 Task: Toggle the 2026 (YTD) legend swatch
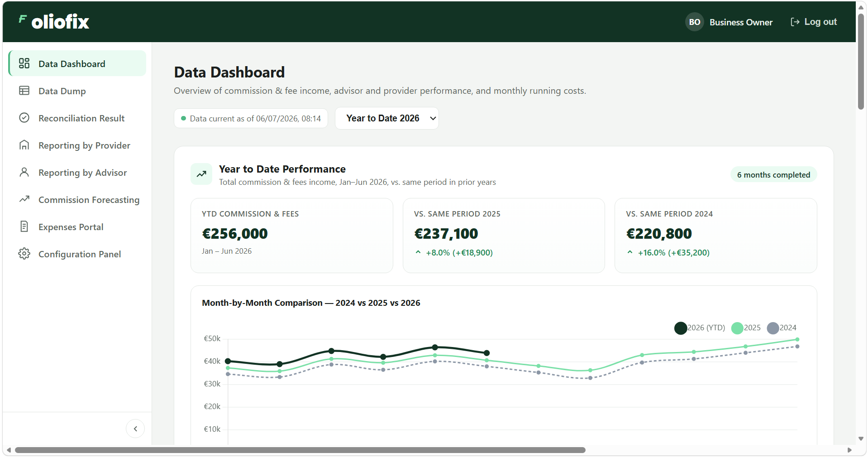tap(681, 328)
